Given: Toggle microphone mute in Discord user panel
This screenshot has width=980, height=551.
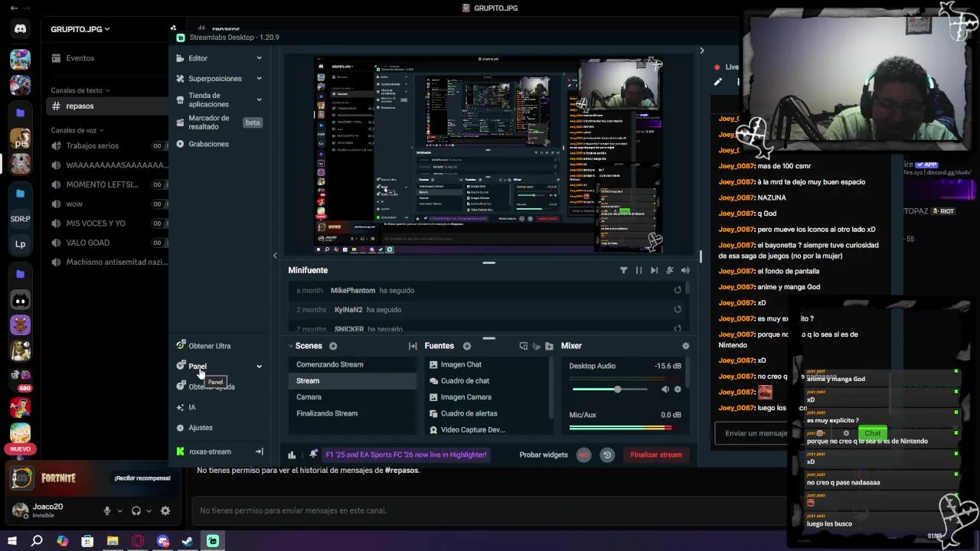Looking at the screenshot, I should [x=107, y=510].
